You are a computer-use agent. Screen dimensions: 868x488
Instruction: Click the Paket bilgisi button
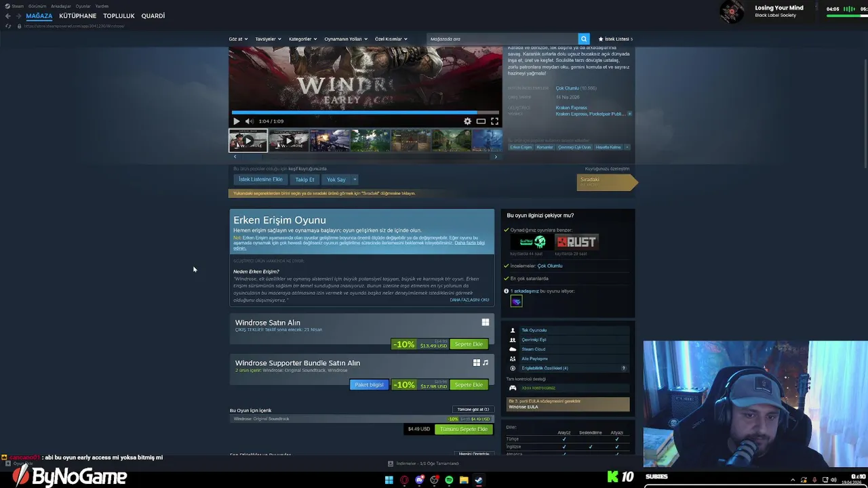(369, 385)
